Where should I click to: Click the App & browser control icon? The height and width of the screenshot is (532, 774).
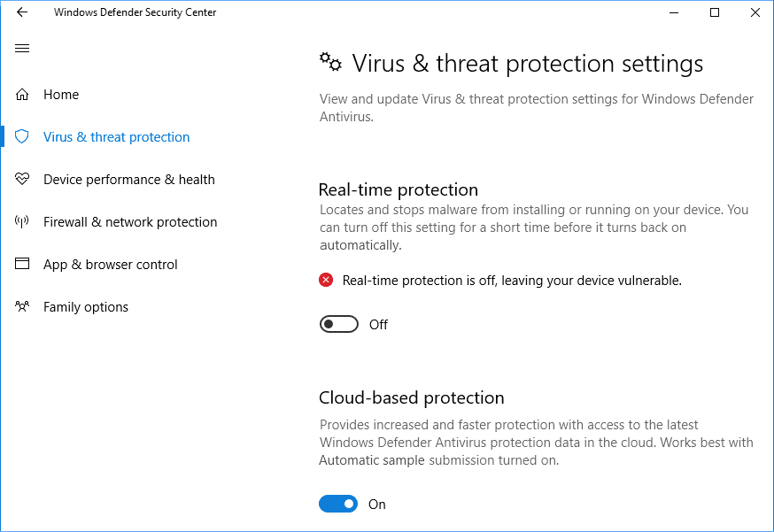tap(21, 264)
